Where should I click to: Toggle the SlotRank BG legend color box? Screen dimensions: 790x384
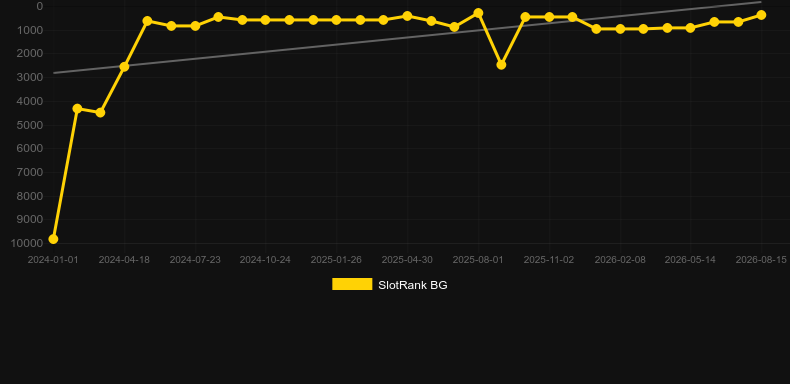(x=352, y=284)
